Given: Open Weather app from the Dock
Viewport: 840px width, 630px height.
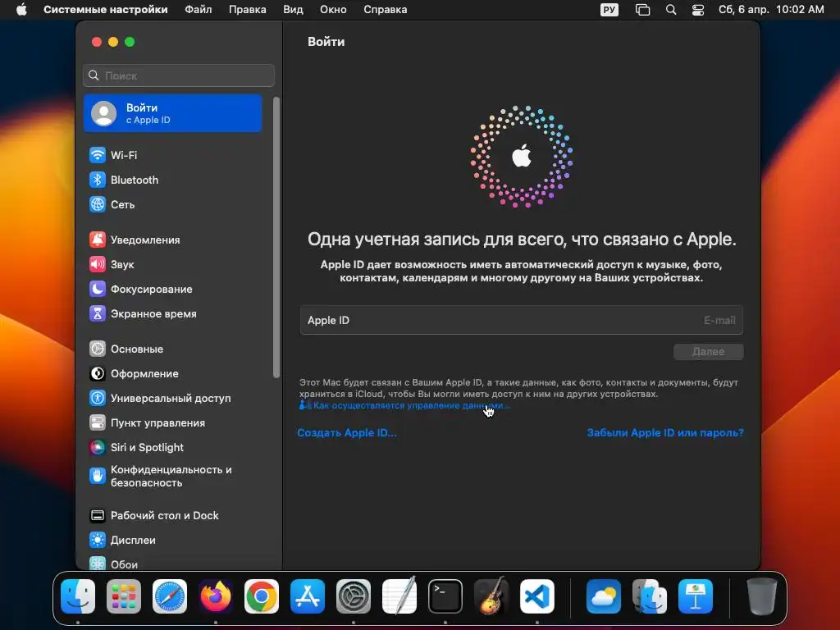Looking at the screenshot, I should tap(604, 596).
